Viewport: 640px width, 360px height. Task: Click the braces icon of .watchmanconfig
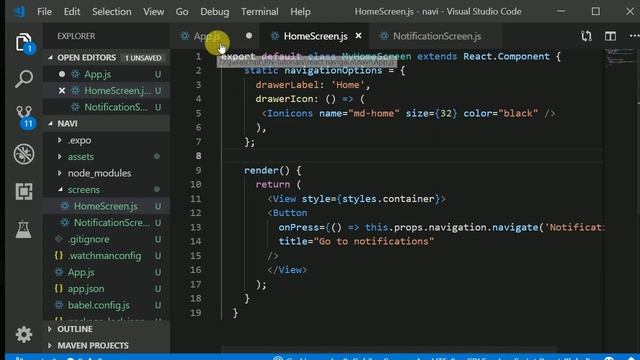59,256
